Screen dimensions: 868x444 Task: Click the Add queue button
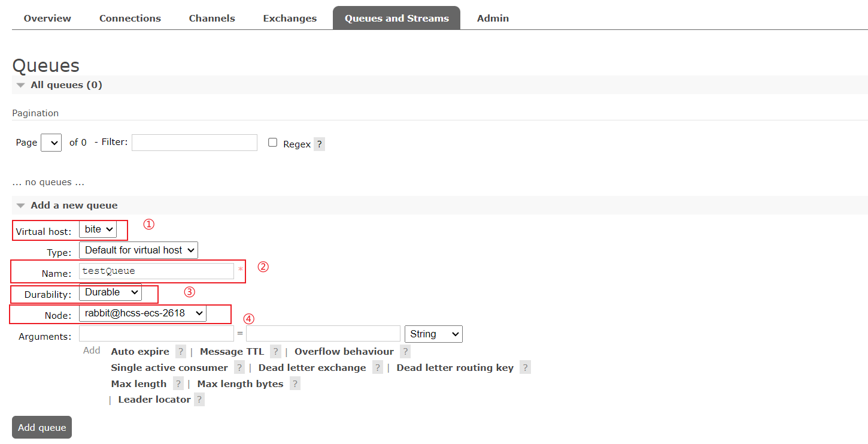41,427
